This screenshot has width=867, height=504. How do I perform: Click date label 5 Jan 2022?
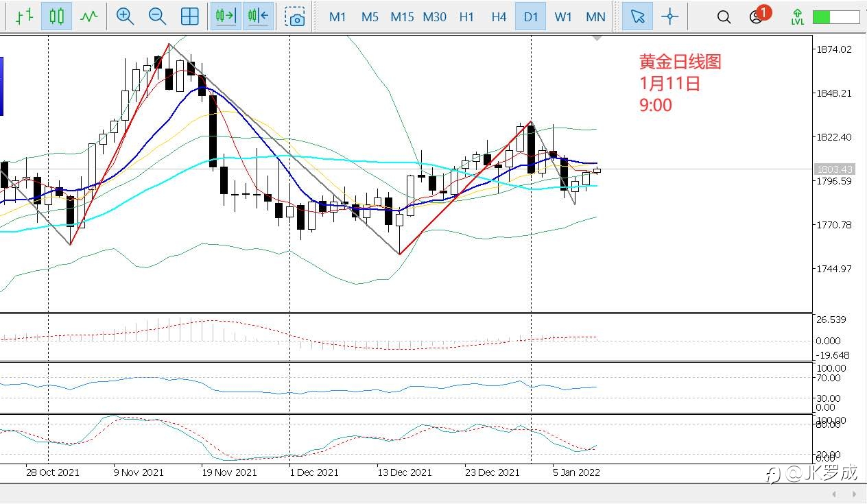tap(576, 472)
